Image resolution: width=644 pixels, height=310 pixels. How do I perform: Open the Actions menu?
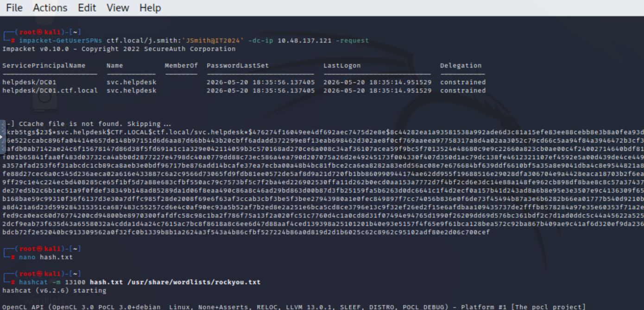point(50,8)
